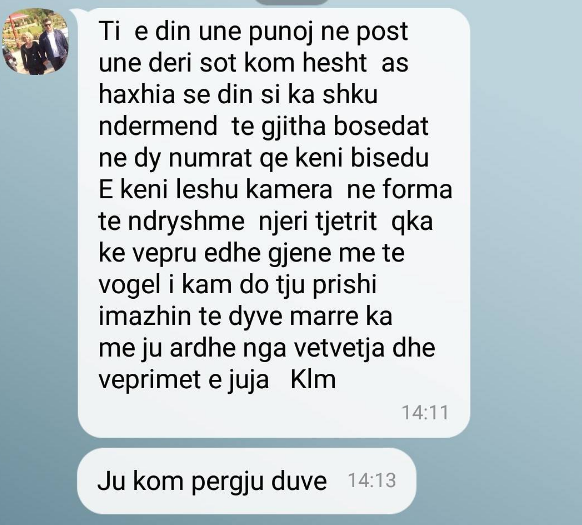The image size is (582, 525).
Task: Select the 'Ju kom pergju duve' message bubble
Action: coord(246,481)
